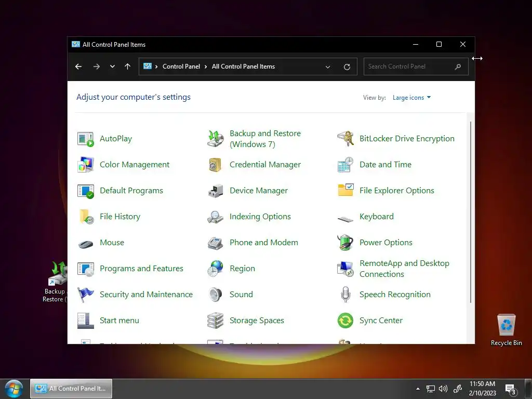The width and height of the screenshot is (532, 399).
Task: Open the Recycle Bin desktop icon
Action: point(506,330)
